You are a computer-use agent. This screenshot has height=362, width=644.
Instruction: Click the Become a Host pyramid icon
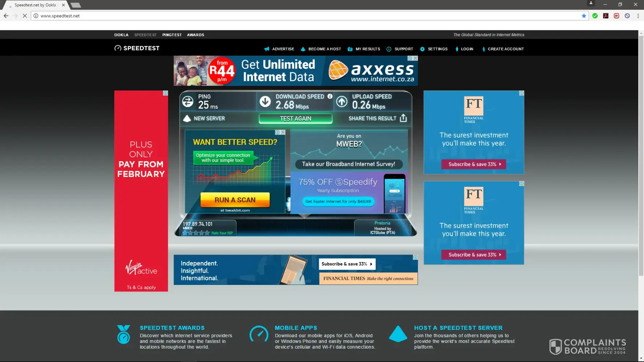tap(303, 49)
